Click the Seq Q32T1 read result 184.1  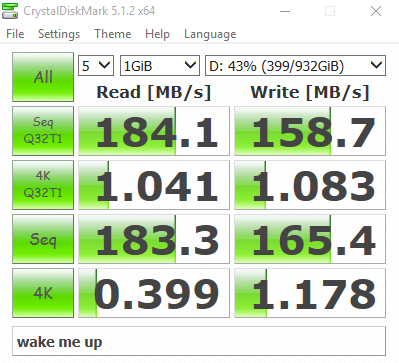click(154, 131)
